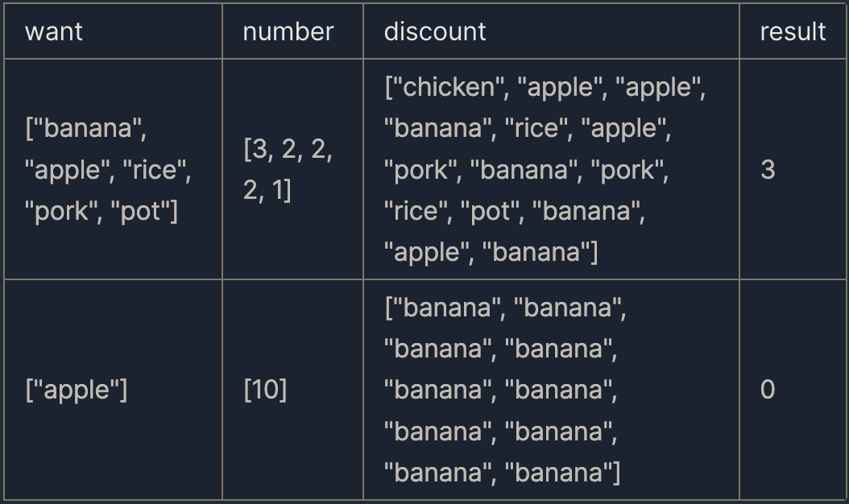
Task: Click the first "banana" in the second discount cell
Action: (x=447, y=308)
